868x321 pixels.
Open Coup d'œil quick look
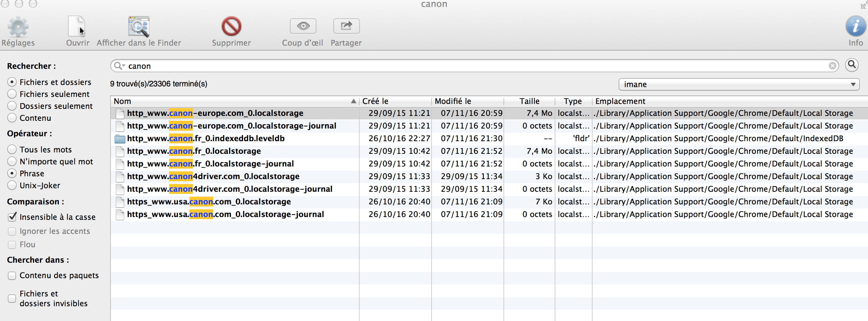(x=303, y=26)
